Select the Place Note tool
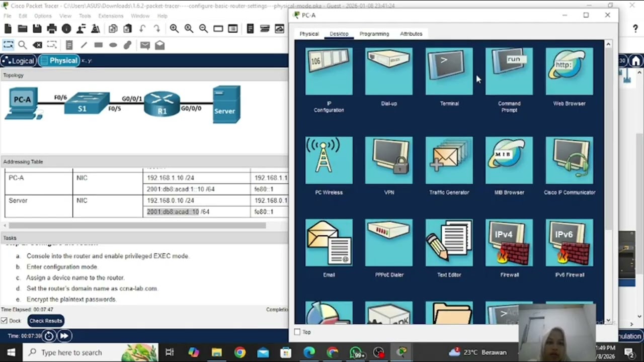The height and width of the screenshot is (362, 644). point(69,45)
